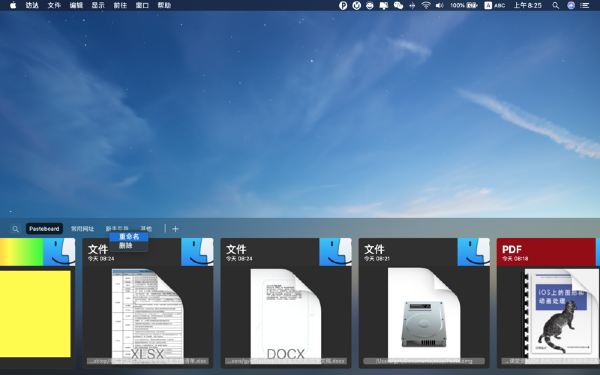Open Spotlight search in menu bar
The width and height of the screenshot is (600, 375).
pyautogui.click(x=556, y=5)
